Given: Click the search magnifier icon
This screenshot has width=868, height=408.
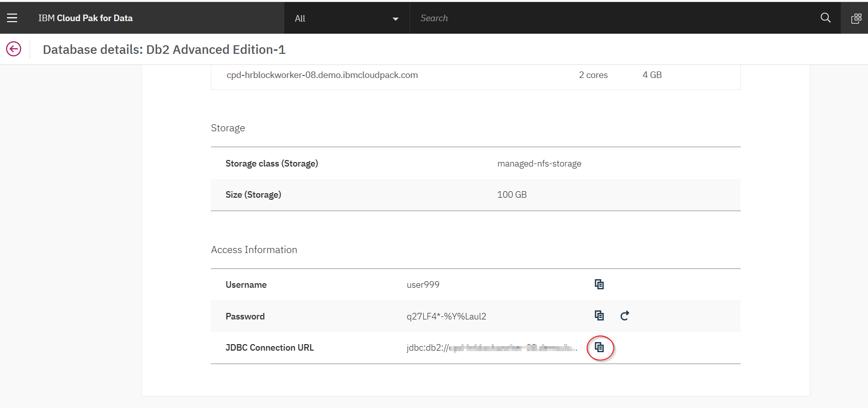Looking at the screenshot, I should [x=825, y=18].
